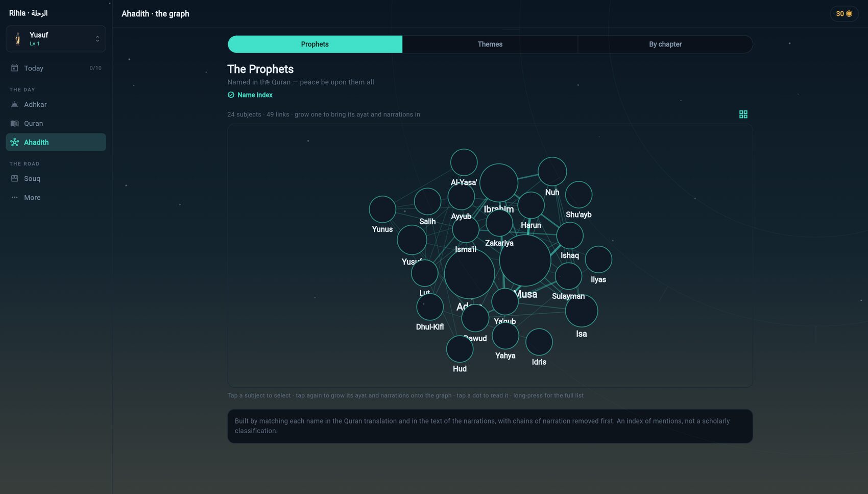Click Yusuf profile avatar icon
The width and height of the screenshot is (868, 494).
tap(18, 39)
